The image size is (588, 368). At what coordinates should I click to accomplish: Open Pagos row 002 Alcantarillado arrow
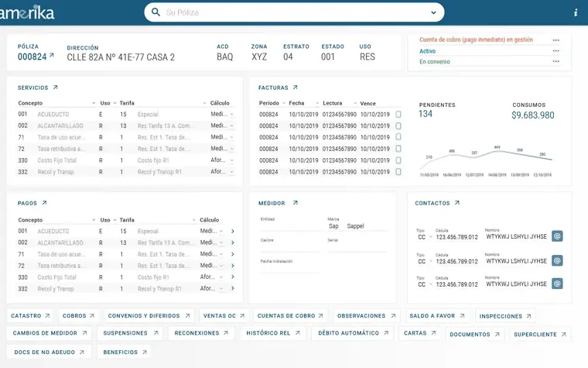coord(233,242)
